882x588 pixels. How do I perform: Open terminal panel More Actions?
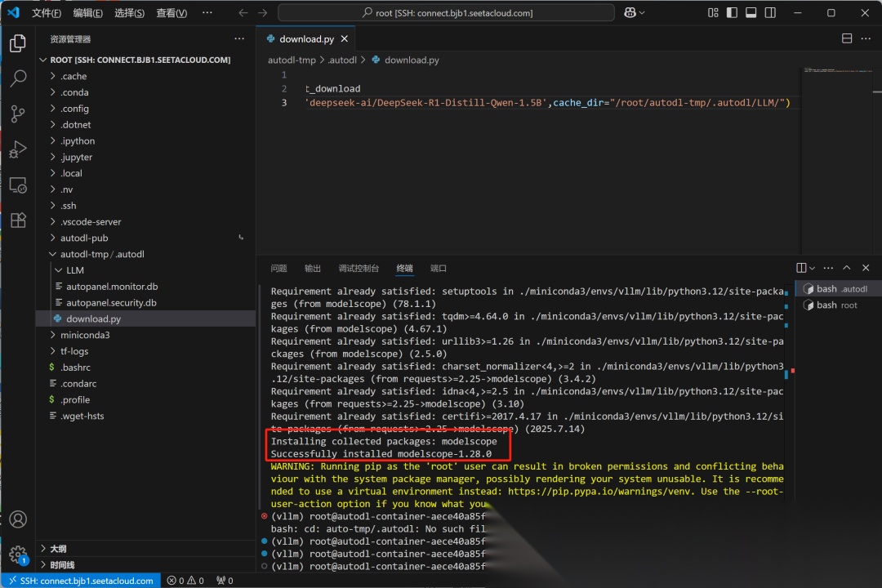828,268
